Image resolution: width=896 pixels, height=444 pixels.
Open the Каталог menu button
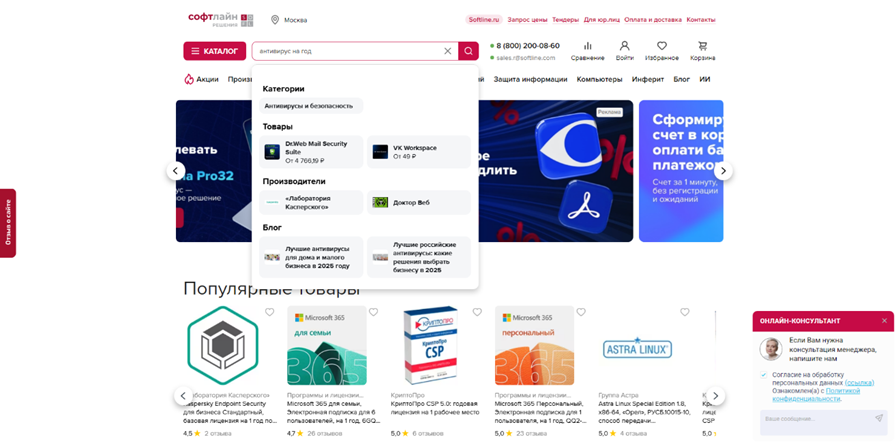(x=214, y=51)
